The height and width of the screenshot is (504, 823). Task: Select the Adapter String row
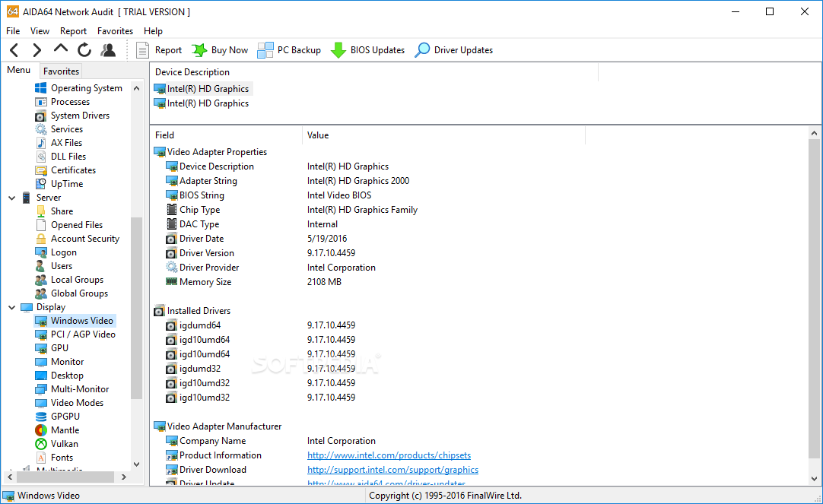coord(287,181)
